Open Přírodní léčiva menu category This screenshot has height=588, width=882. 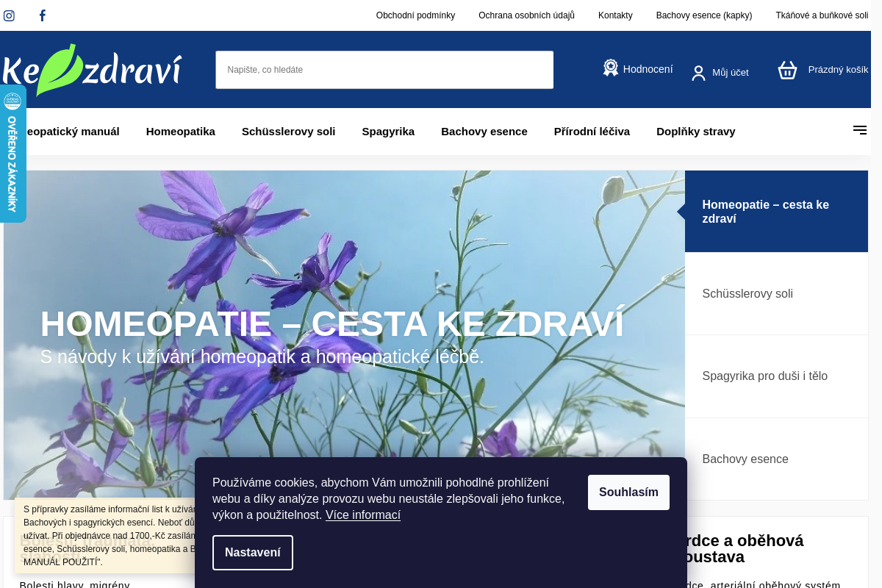click(592, 132)
